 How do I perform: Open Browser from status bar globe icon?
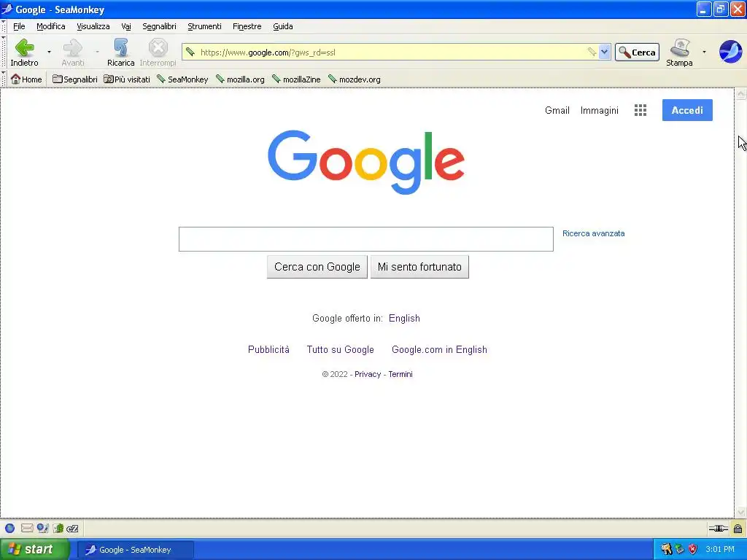(9, 528)
